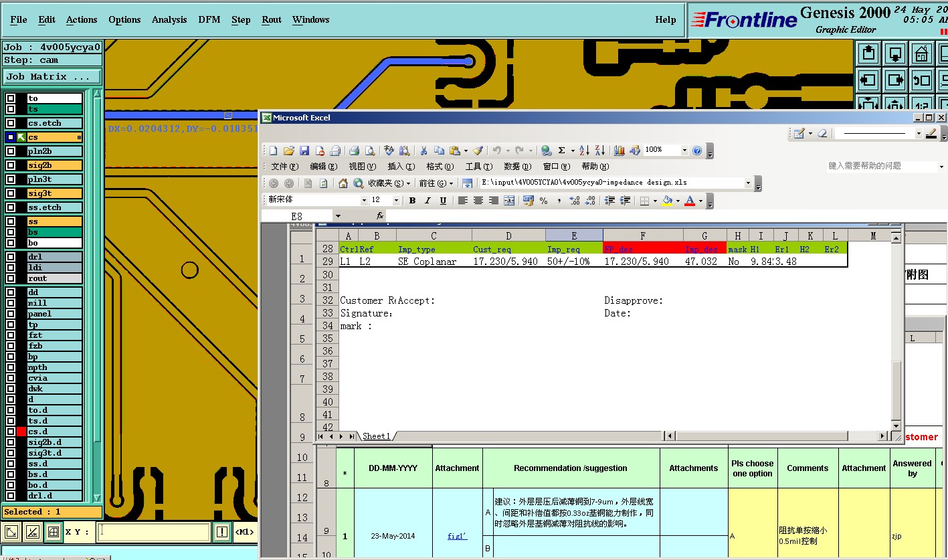
Task: Toggle the checkbox for layer 'cs.etch'
Action: (11, 123)
